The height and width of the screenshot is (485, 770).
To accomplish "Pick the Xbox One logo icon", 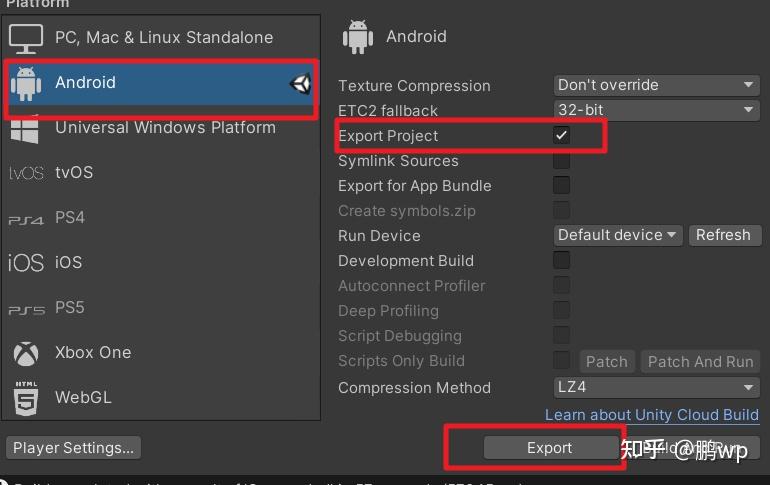I will click(26, 353).
